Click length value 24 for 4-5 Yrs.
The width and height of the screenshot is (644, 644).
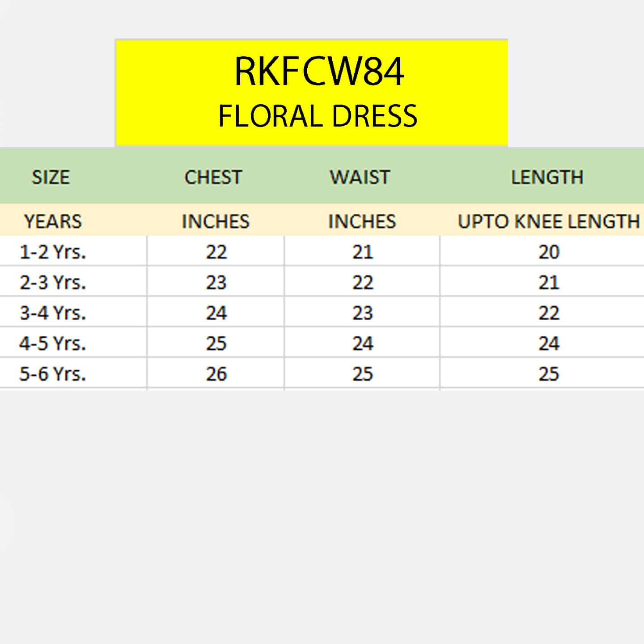coord(549,343)
